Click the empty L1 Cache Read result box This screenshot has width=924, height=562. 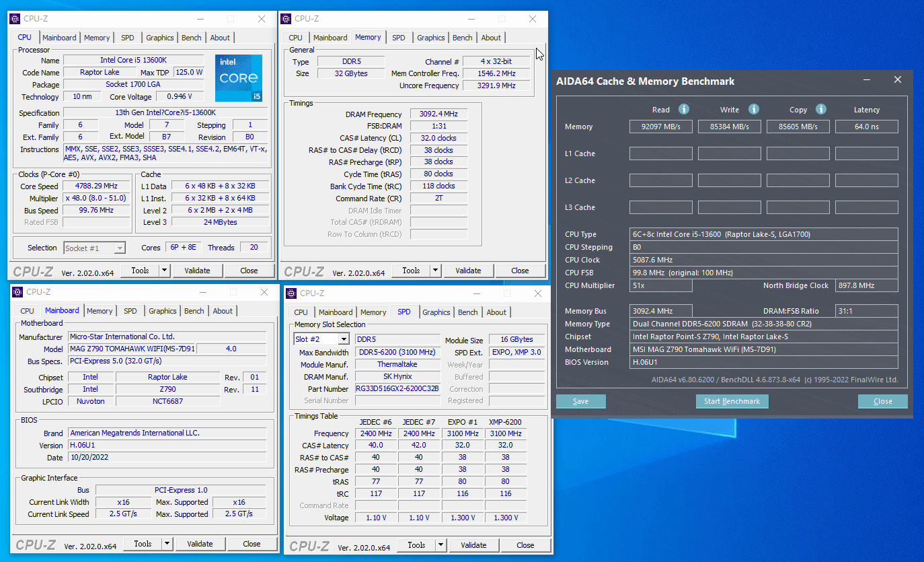click(x=661, y=153)
